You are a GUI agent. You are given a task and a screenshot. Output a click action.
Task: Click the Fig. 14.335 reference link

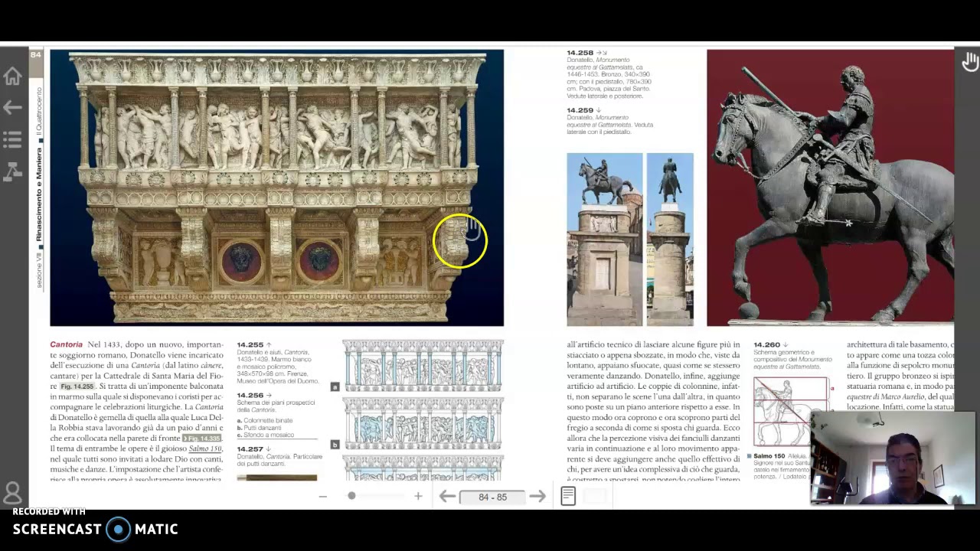[x=202, y=439]
